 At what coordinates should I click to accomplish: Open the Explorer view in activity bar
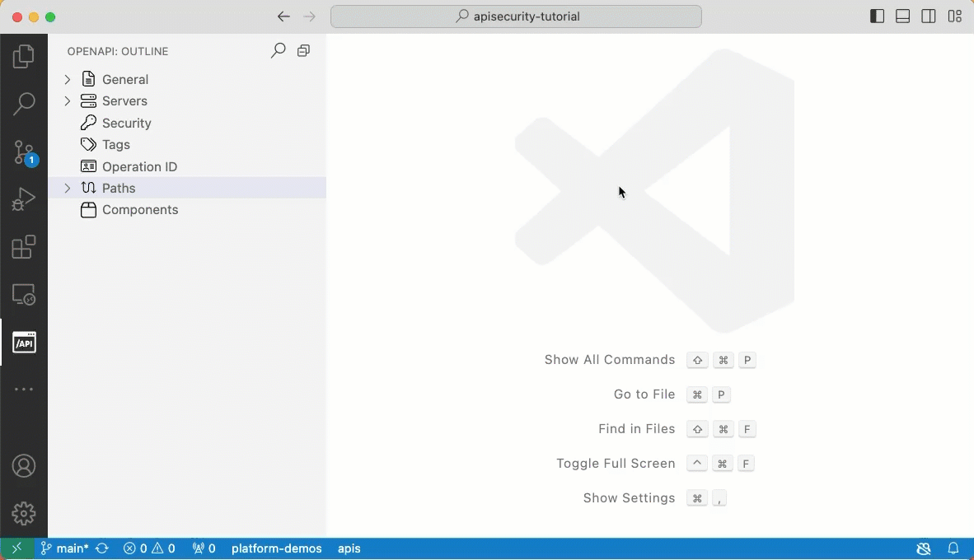point(24,57)
